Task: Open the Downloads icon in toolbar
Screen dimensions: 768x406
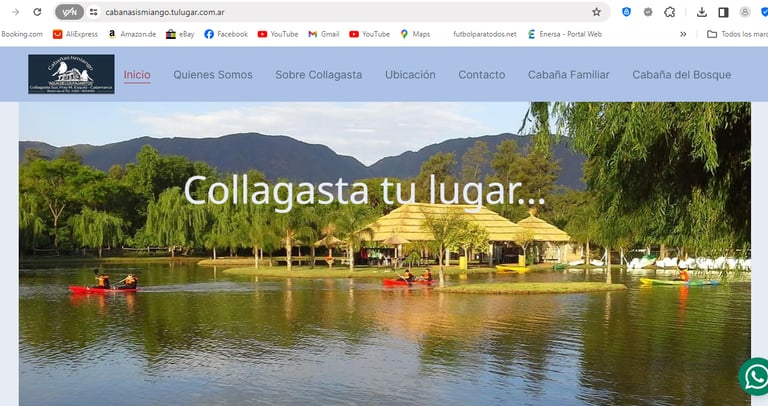Action: [x=701, y=12]
